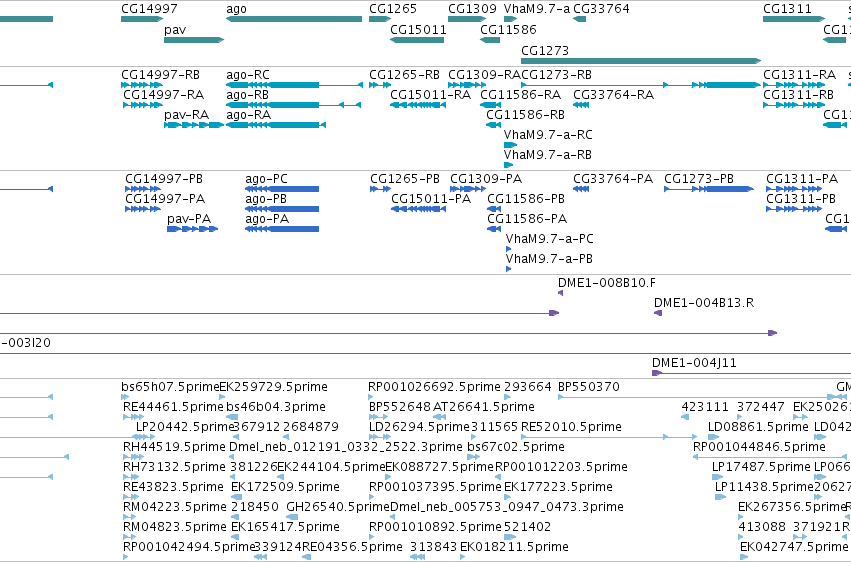
Task: Select the RP001026692.5prime EST label
Action: tap(434, 387)
